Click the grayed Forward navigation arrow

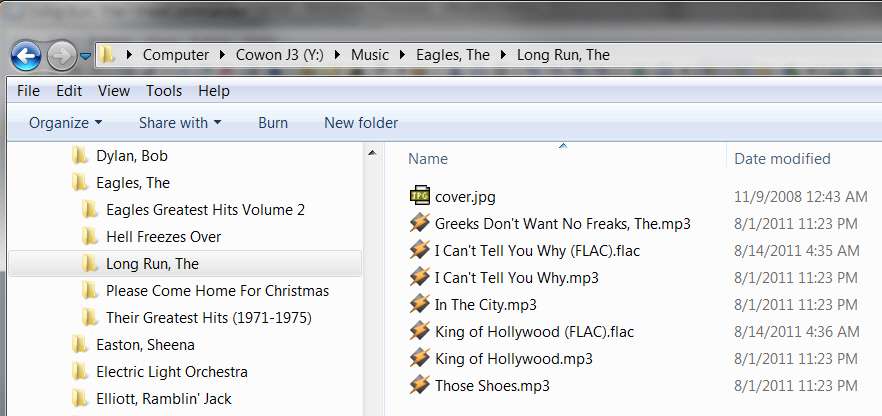click(61, 56)
